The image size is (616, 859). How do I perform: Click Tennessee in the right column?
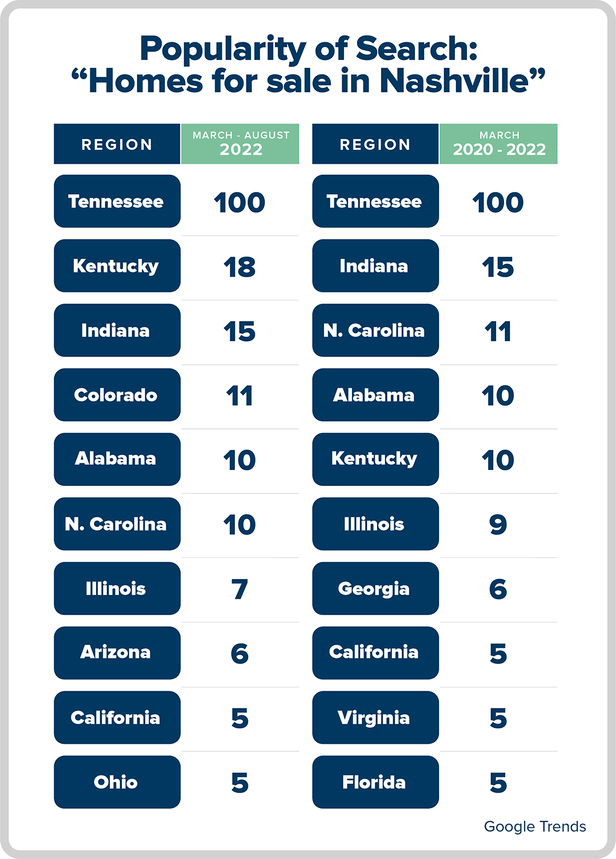pyautogui.click(x=375, y=201)
